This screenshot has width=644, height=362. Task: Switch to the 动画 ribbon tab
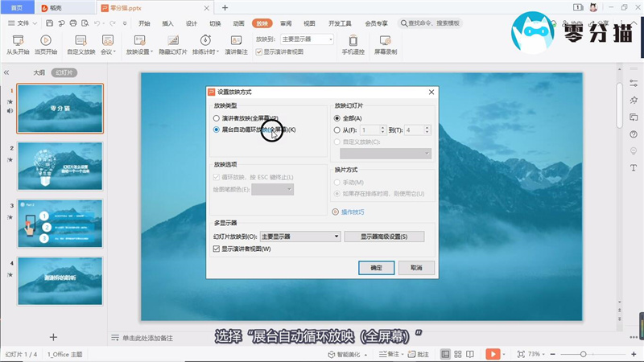point(239,23)
